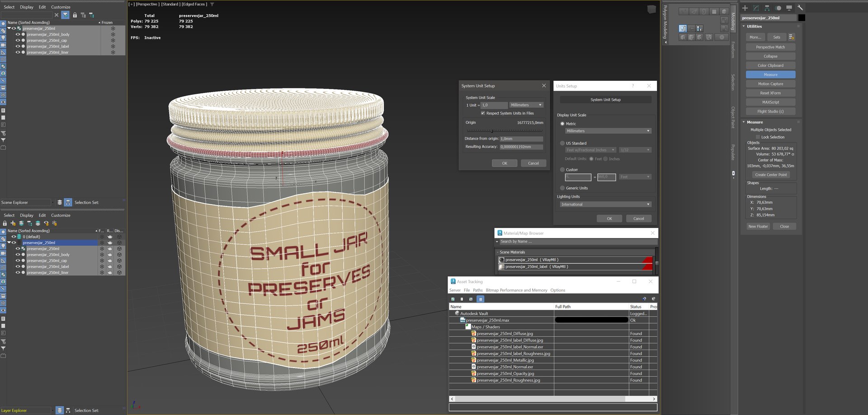The image size is (868, 415).
Task: Open the Paths menu in Asset Tracking
Action: point(477,290)
